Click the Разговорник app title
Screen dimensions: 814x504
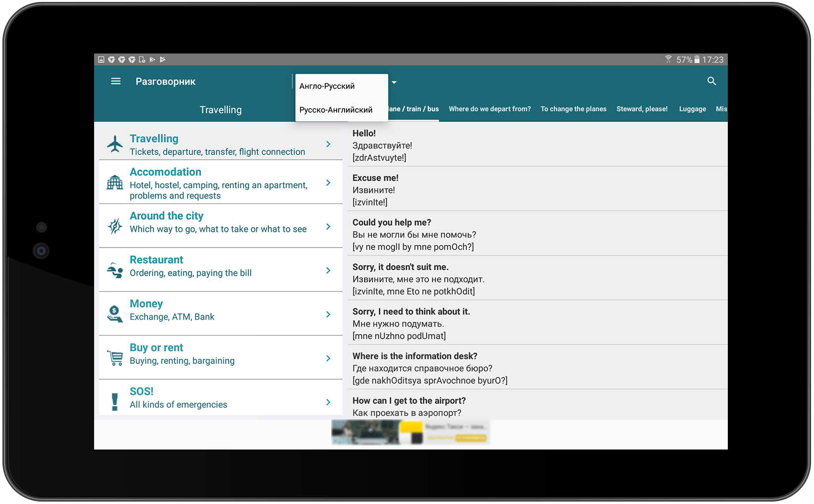[x=165, y=82]
